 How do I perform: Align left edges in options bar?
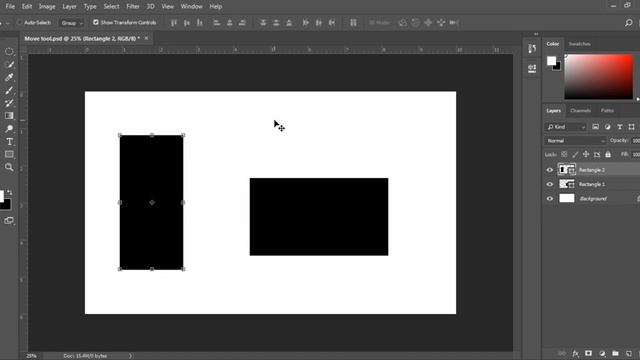click(217, 23)
